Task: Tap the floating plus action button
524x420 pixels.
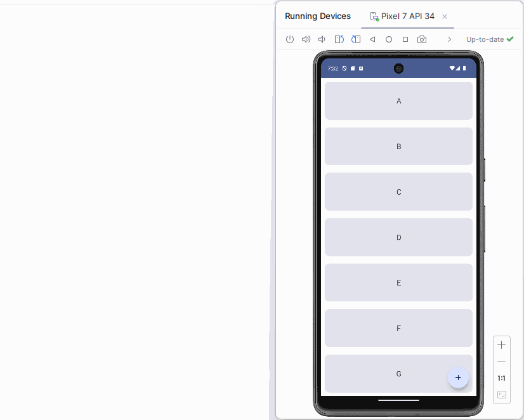Action: (x=458, y=377)
